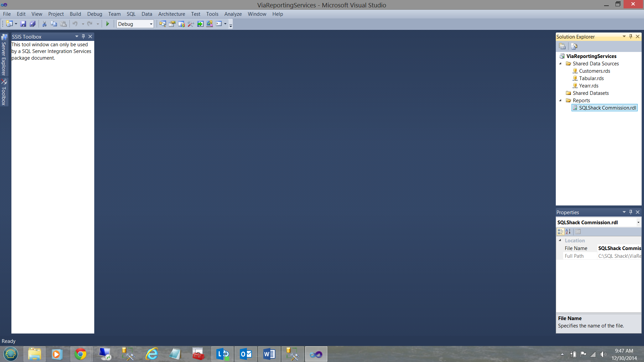Viewport: 644px width, 362px height.
Task: Click the File Name property value field
Action: (x=619, y=248)
